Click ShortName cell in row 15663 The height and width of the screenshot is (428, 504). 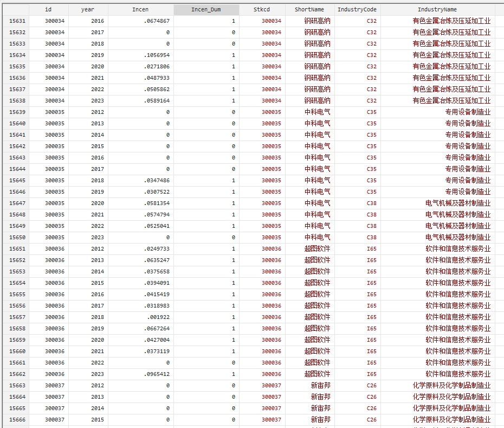[320, 386]
